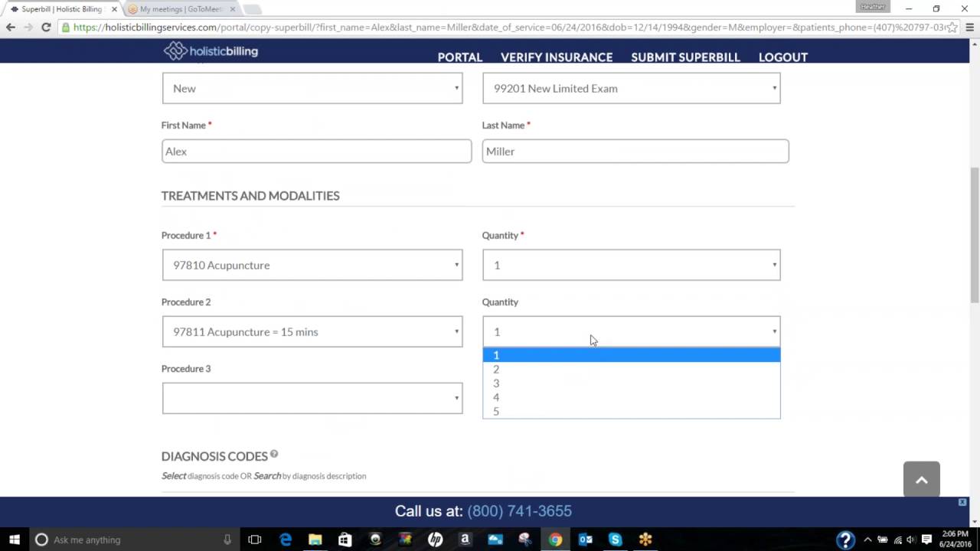This screenshot has width=980, height=551.
Task: Close the Superbill browser tab
Action: 114,9
